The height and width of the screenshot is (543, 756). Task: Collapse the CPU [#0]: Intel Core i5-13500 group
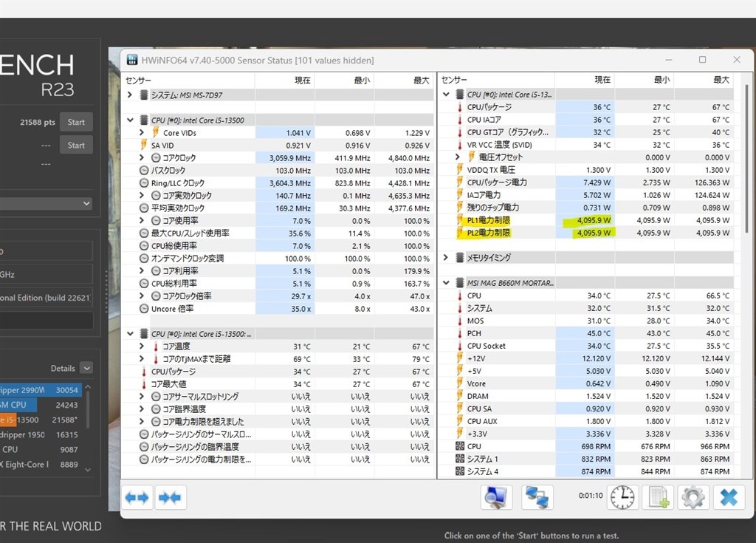[x=130, y=120]
